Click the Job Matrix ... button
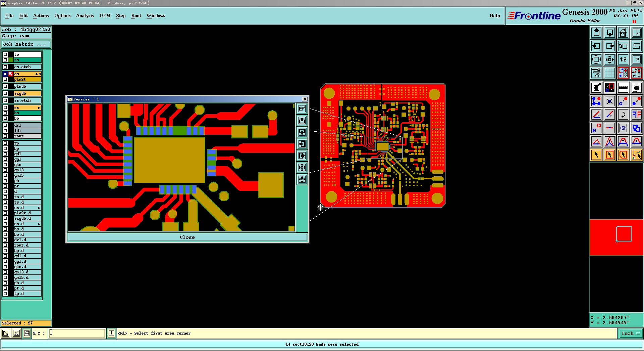Viewport: 644px width, 351px height. coord(26,44)
